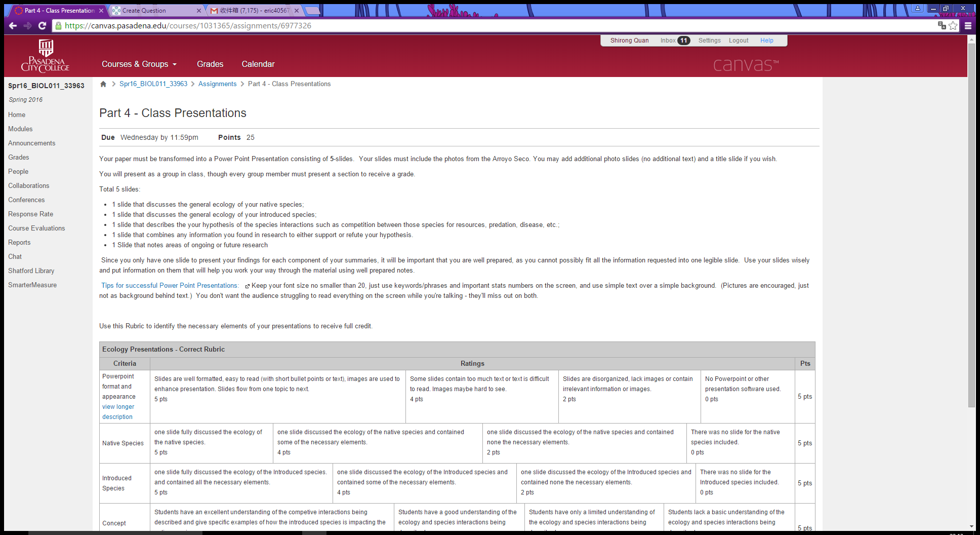Click the page vertical scrollbar

click(x=971, y=225)
